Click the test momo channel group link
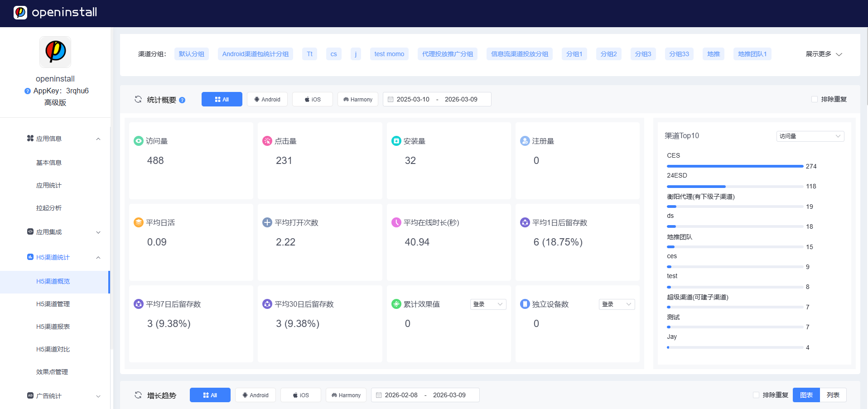 pos(389,53)
